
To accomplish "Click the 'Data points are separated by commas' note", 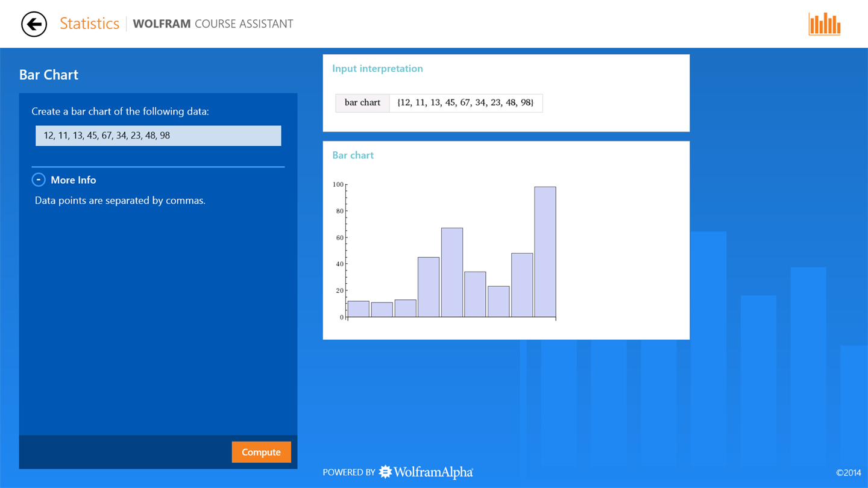I will (x=120, y=201).
